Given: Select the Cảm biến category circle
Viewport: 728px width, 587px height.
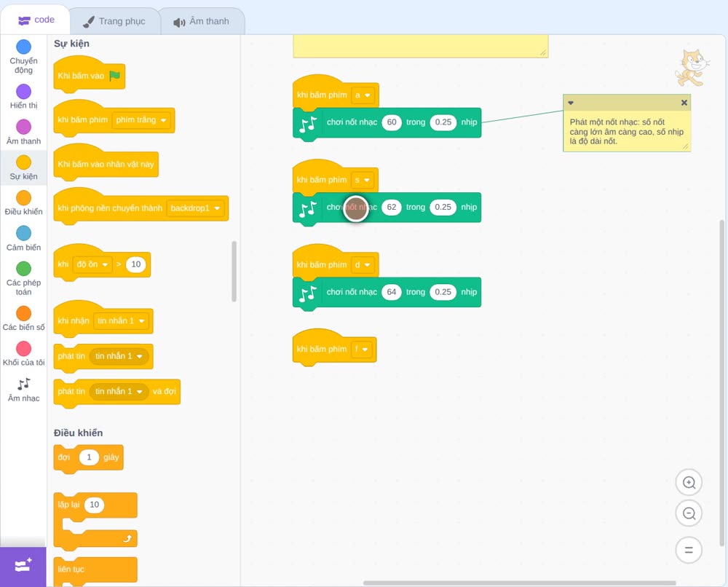Looking at the screenshot, I should point(23,232).
